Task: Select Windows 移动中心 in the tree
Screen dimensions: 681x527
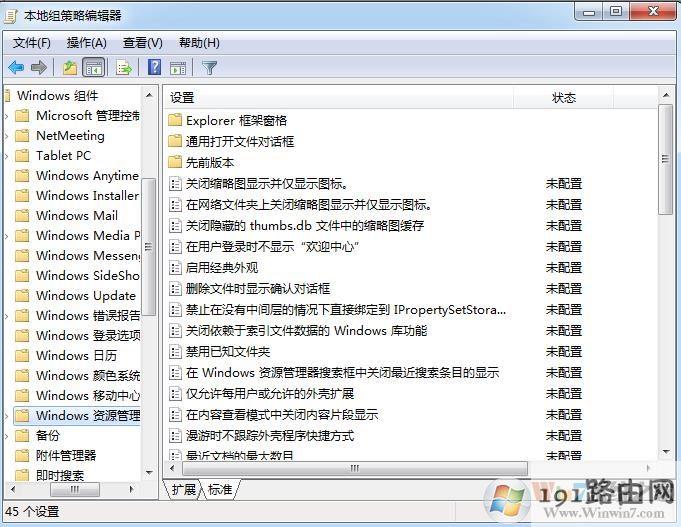Action: click(87, 395)
